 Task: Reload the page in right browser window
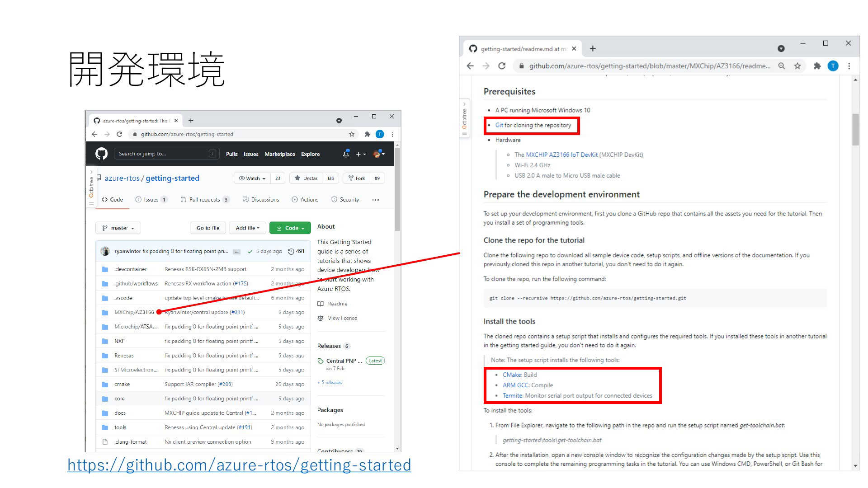[502, 66]
